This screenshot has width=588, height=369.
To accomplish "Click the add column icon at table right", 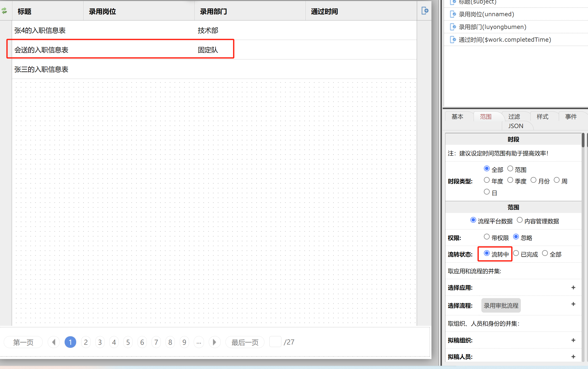I will click(x=425, y=11).
